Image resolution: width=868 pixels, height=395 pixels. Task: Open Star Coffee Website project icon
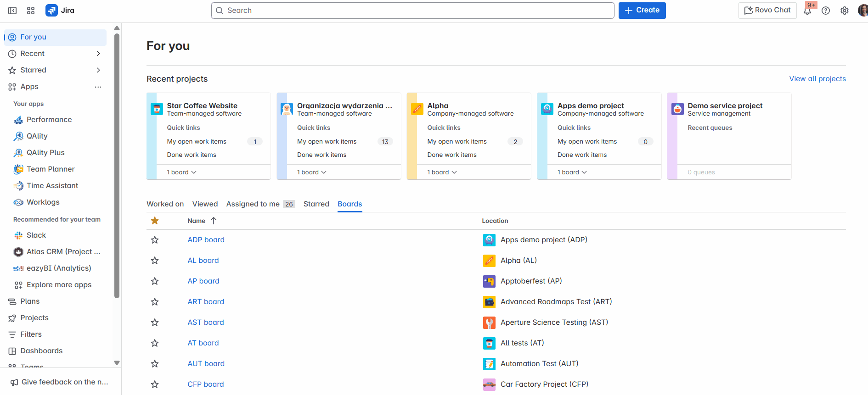157,109
